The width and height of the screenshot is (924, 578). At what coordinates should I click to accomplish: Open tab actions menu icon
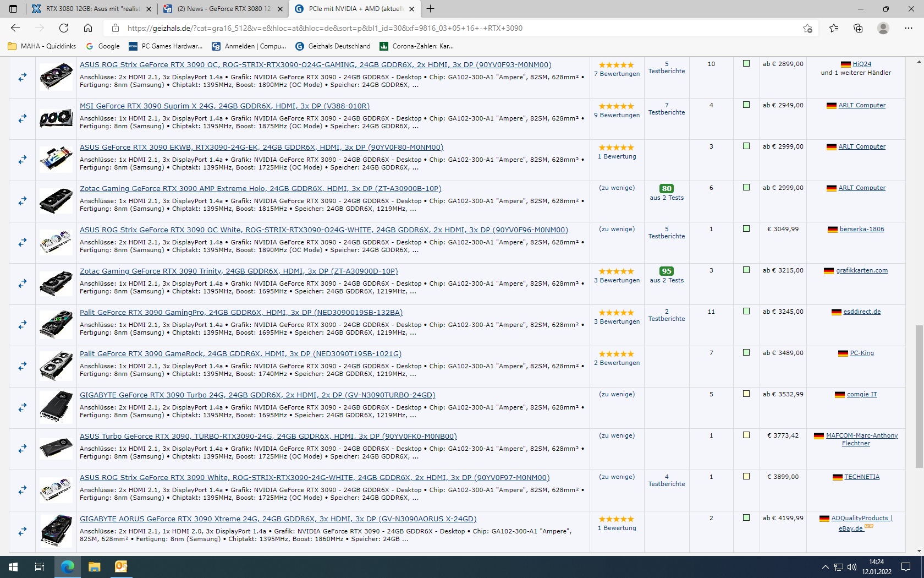[x=13, y=9]
